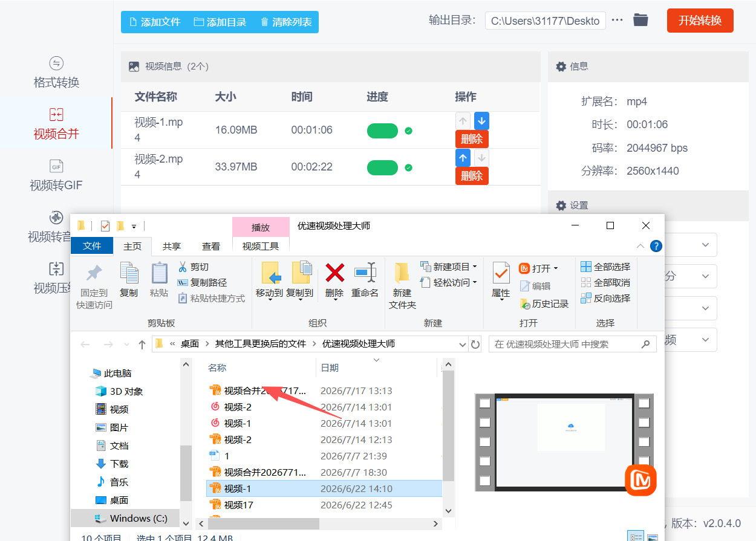Delete 视频-1.mp4 with its 删除 button
The height and width of the screenshot is (541, 756).
472,139
